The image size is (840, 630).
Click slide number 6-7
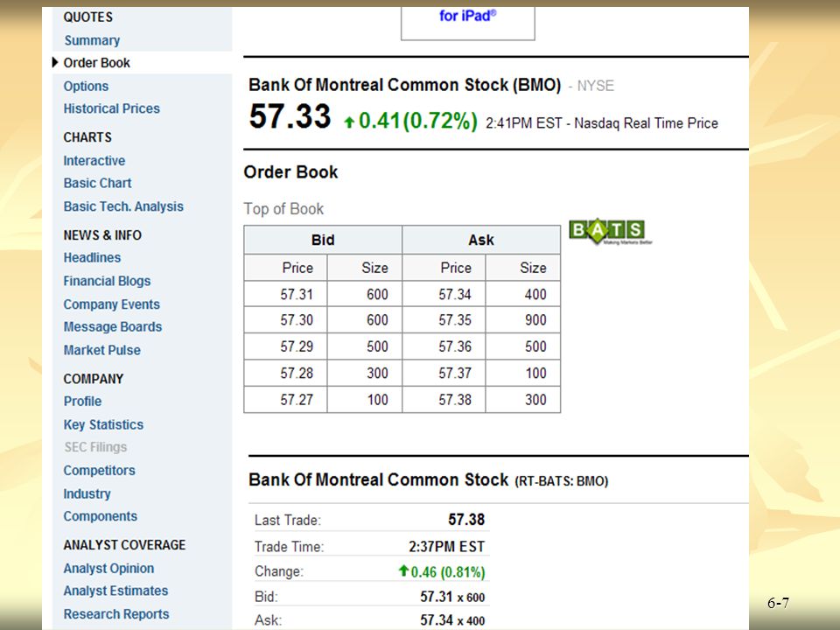[x=778, y=603]
